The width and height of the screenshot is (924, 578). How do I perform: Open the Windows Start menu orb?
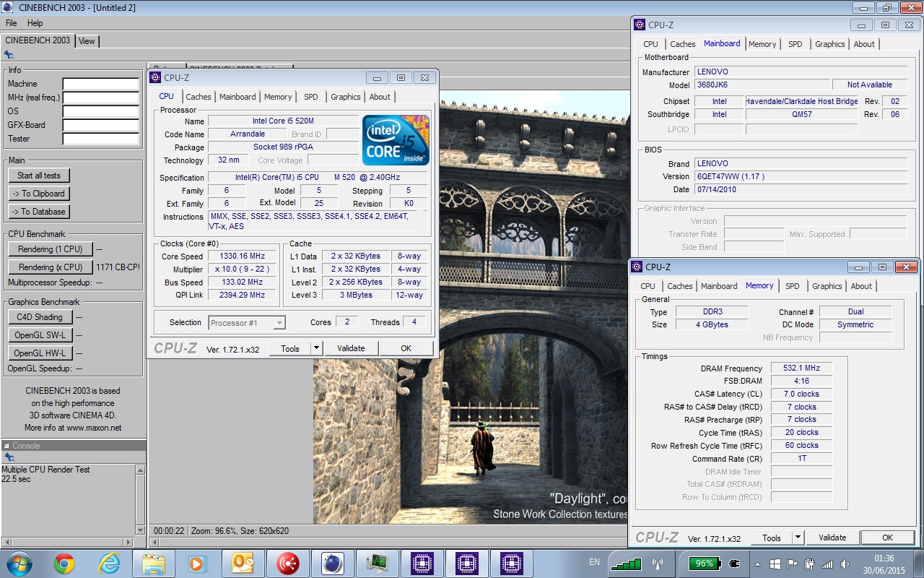[18, 564]
